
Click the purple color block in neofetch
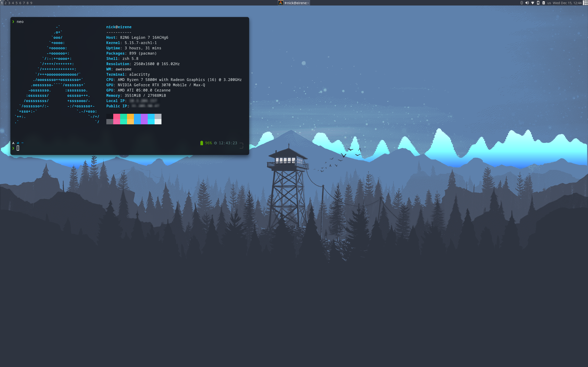144,119
